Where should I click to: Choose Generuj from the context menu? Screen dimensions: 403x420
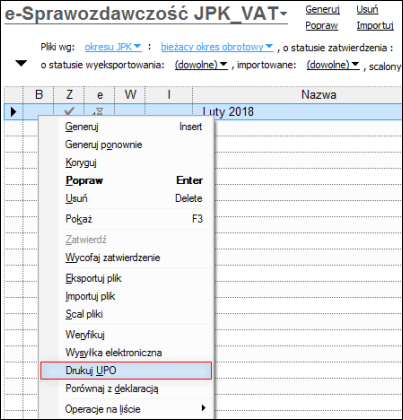[x=126, y=127]
